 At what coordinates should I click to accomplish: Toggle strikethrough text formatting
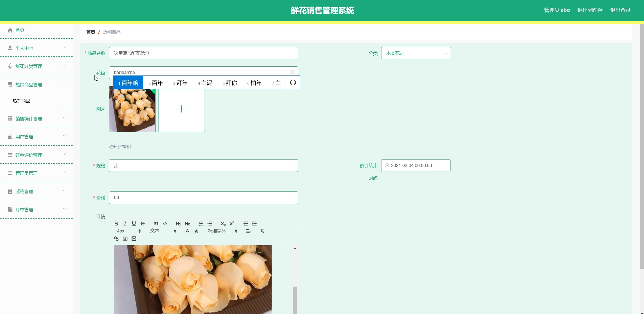pyautogui.click(x=143, y=223)
